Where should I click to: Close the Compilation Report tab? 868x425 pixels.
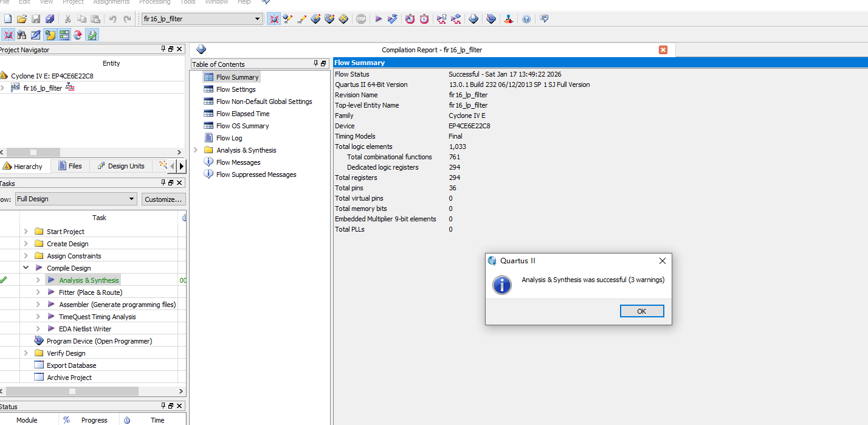click(x=663, y=50)
